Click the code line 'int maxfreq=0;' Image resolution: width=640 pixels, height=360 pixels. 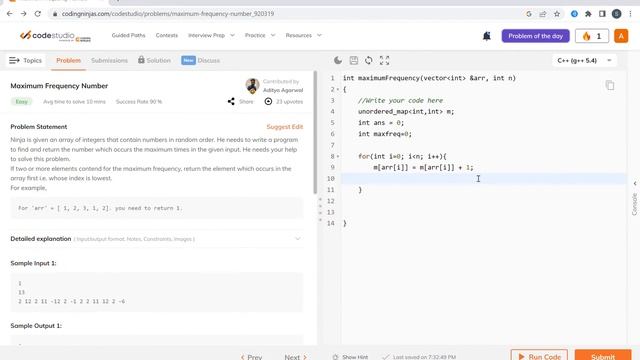click(x=385, y=134)
